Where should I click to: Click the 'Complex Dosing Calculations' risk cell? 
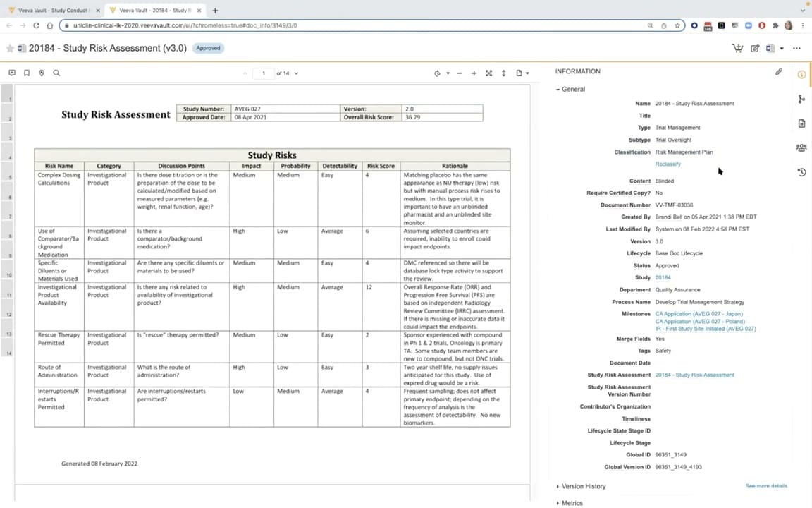coord(59,198)
